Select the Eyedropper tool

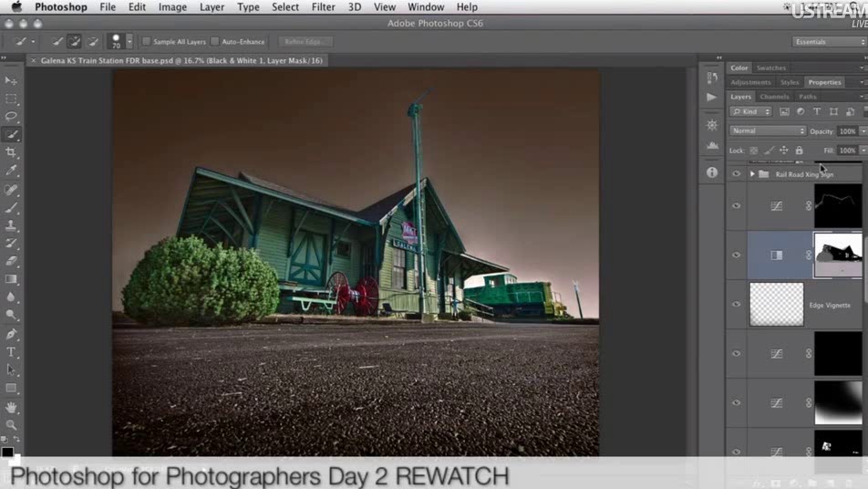tap(11, 171)
